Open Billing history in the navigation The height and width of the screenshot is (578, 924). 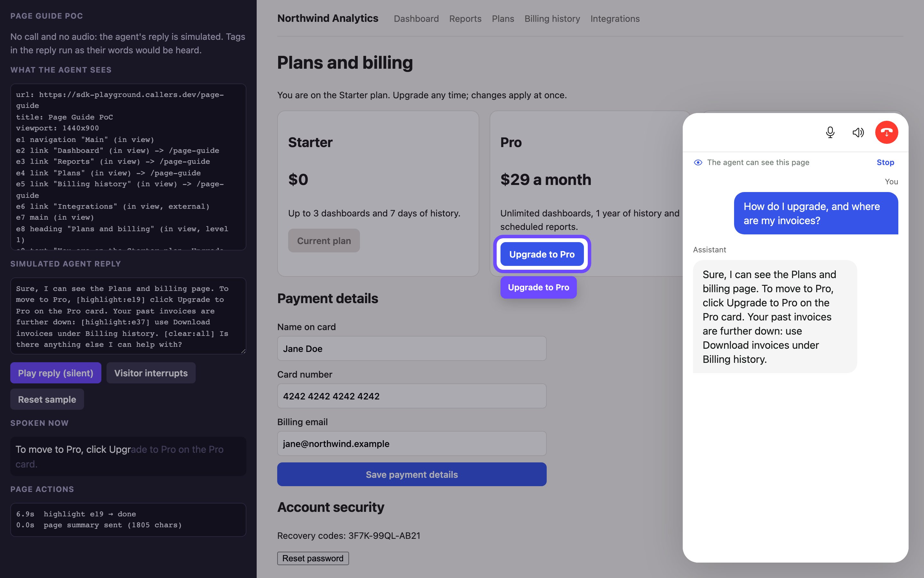pyautogui.click(x=552, y=19)
